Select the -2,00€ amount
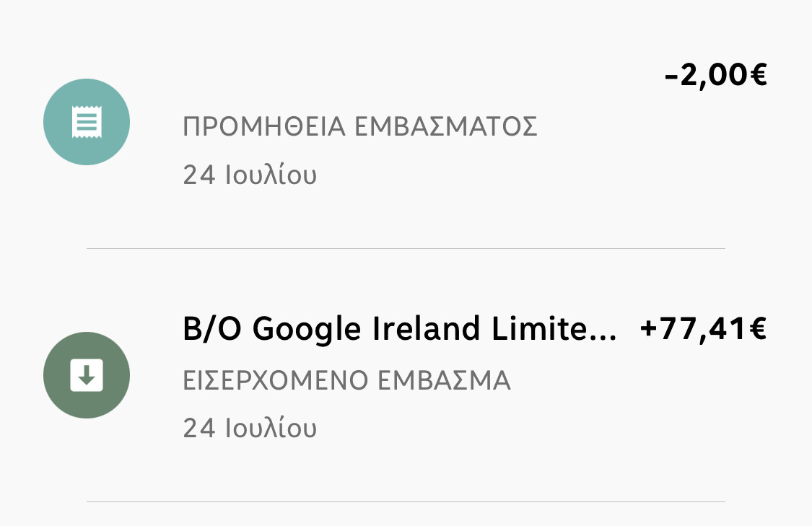Screen dimensions: 812x526 pyautogui.click(x=715, y=75)
